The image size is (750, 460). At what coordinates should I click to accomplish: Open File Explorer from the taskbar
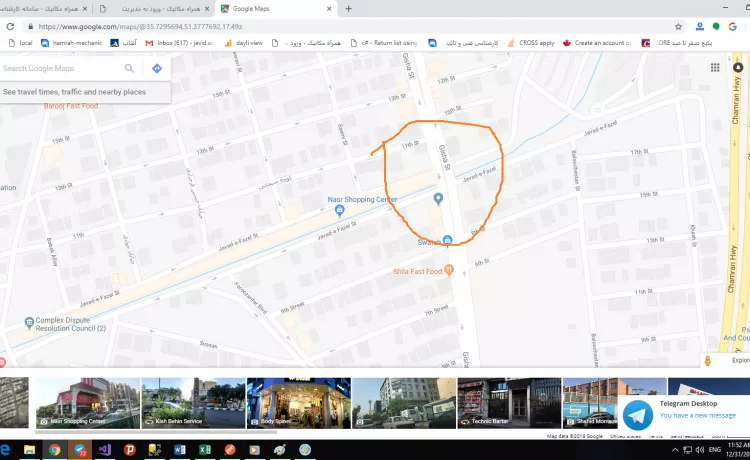pyautogui.click(x=30, y=449)
